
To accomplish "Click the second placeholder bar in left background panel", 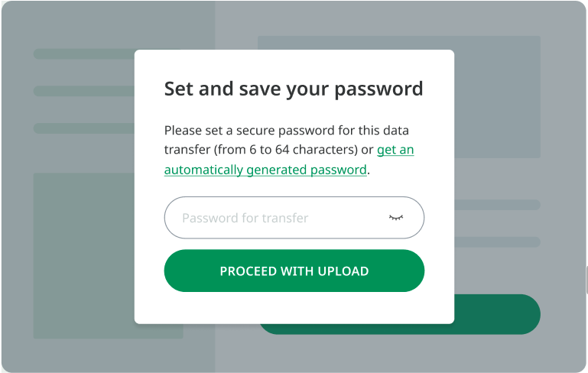I will [84, 91].
